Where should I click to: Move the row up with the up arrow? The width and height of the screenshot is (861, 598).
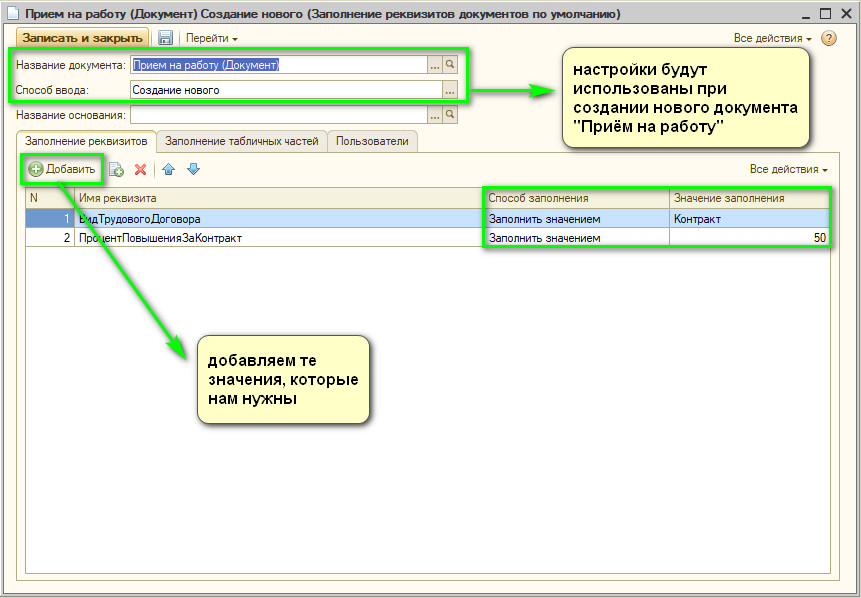tap(169, 170)
